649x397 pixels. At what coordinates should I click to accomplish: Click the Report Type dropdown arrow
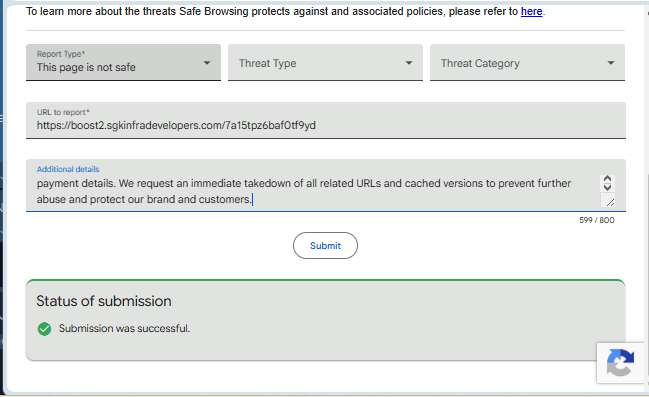207,63
